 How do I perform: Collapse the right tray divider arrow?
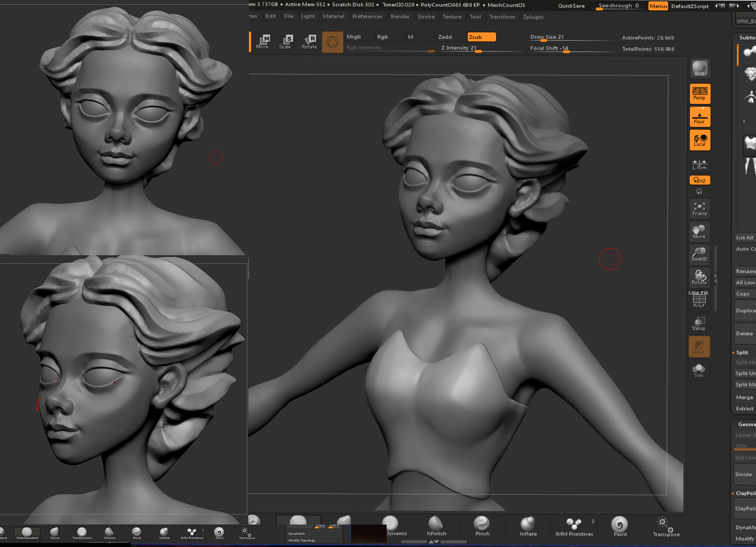716,278
